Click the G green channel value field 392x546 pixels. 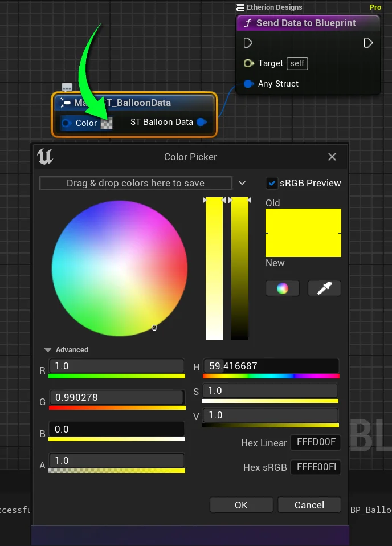(x=117, y=397)
